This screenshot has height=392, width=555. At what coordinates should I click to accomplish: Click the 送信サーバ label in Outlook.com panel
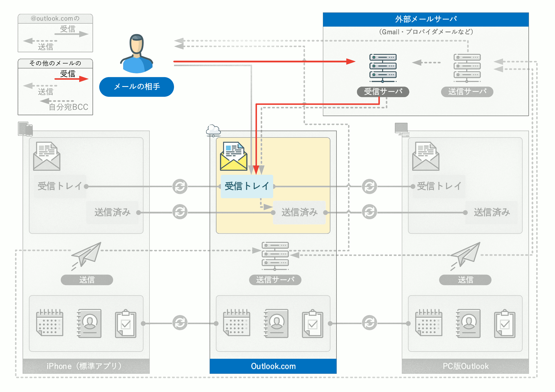[275, 280]
